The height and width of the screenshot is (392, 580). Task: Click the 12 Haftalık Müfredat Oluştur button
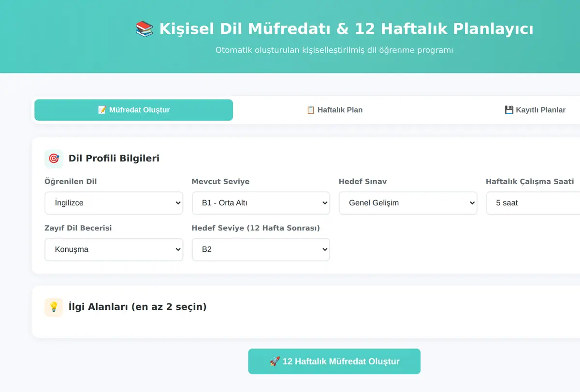[x=334, y=362]
